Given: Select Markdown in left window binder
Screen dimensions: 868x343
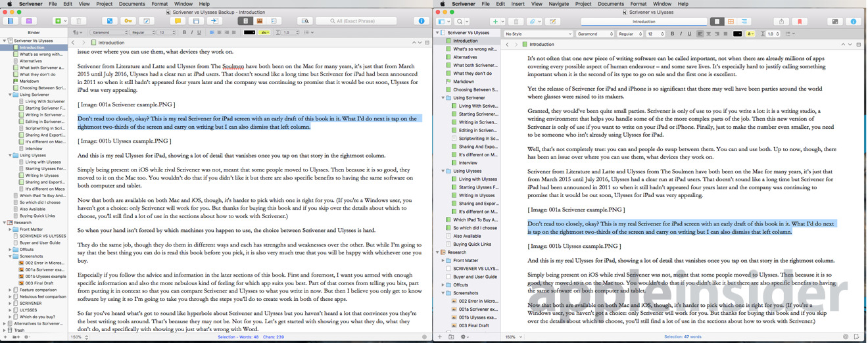Looking at the screenshot, I should pyautogui.click(x=29, y=81).
